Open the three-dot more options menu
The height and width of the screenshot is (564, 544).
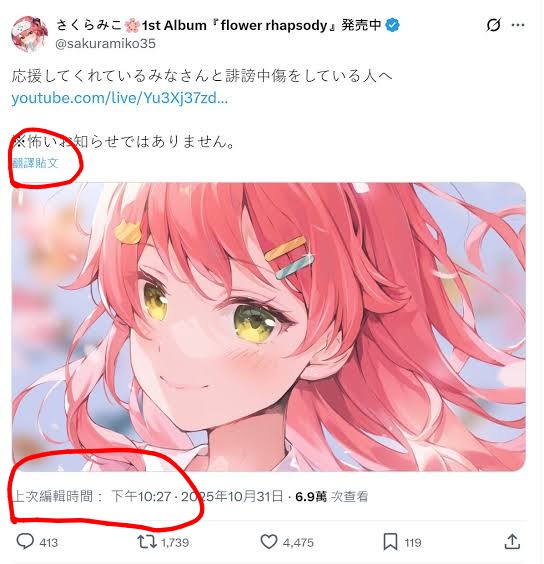tap(518, 25)
